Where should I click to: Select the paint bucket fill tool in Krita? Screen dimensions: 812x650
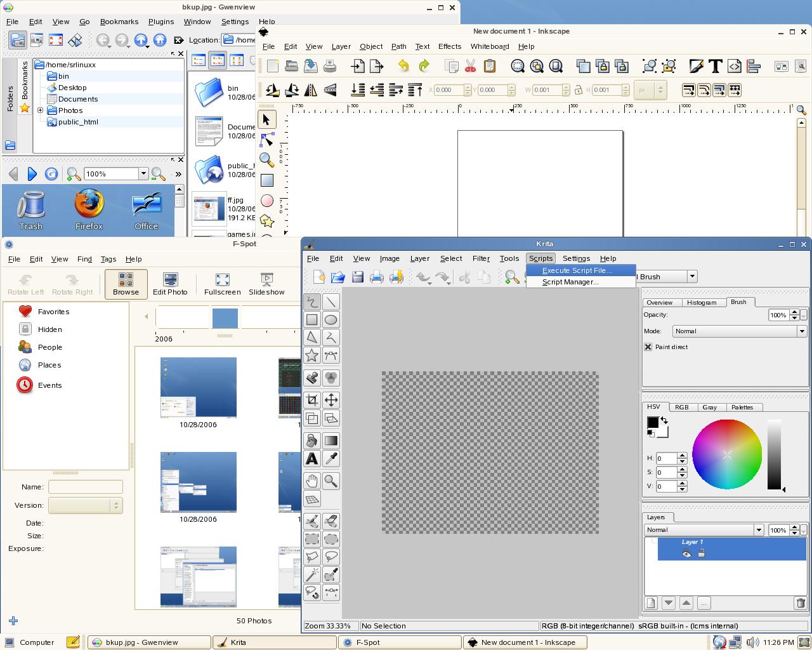coord(312,441)
